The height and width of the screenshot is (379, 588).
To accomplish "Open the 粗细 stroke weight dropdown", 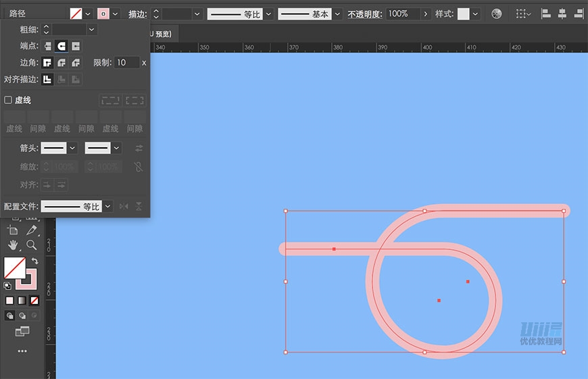I will pos(91,29).
